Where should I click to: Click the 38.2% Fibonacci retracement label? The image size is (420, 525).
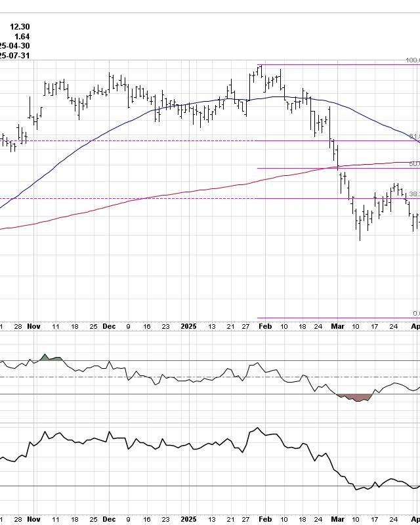tap(414, 194)
